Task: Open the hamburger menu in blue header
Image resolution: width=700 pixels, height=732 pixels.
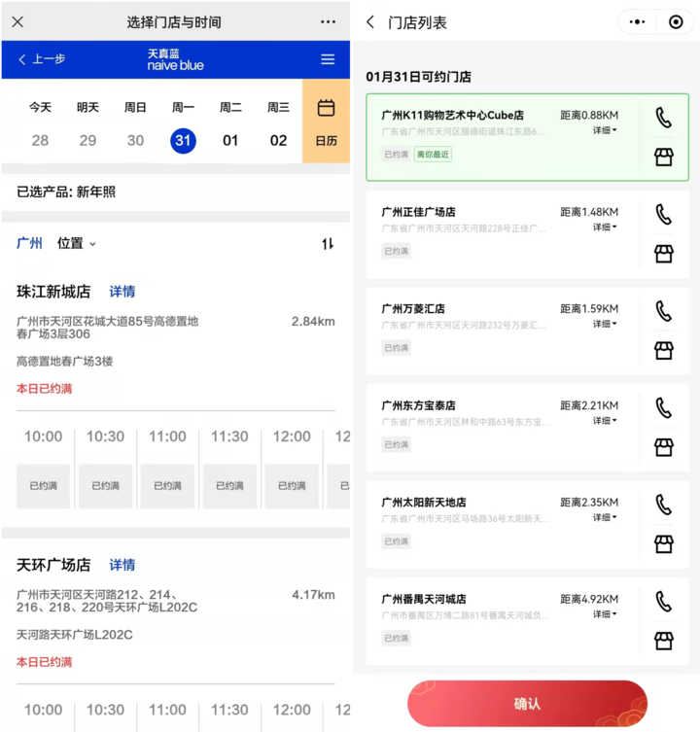Action: [328, 59]
